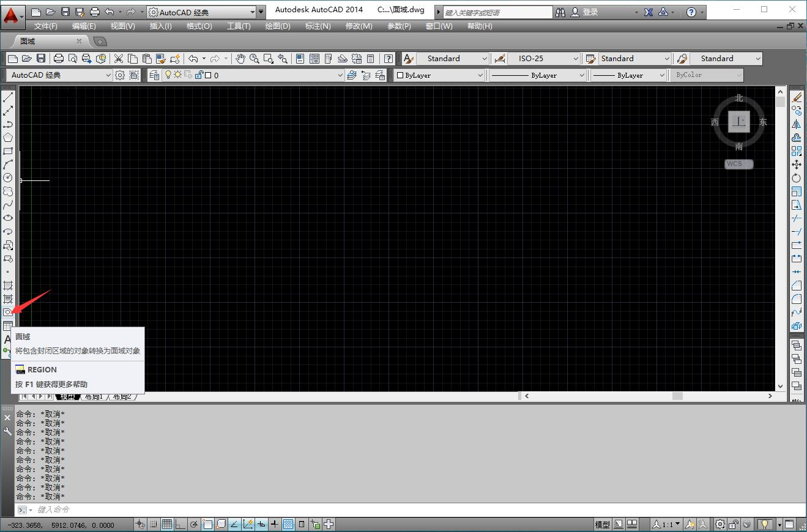The width and height of the screenshot is (807, 532).
Task: Select the Chamfer tool in modify toolbar
Action: (797, 286)
